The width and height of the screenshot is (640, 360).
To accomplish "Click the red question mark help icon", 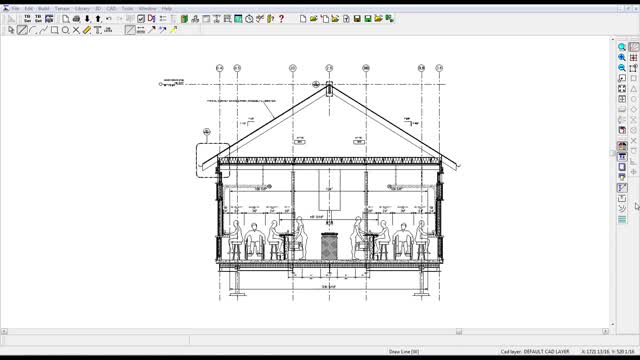I will (281, 19).
